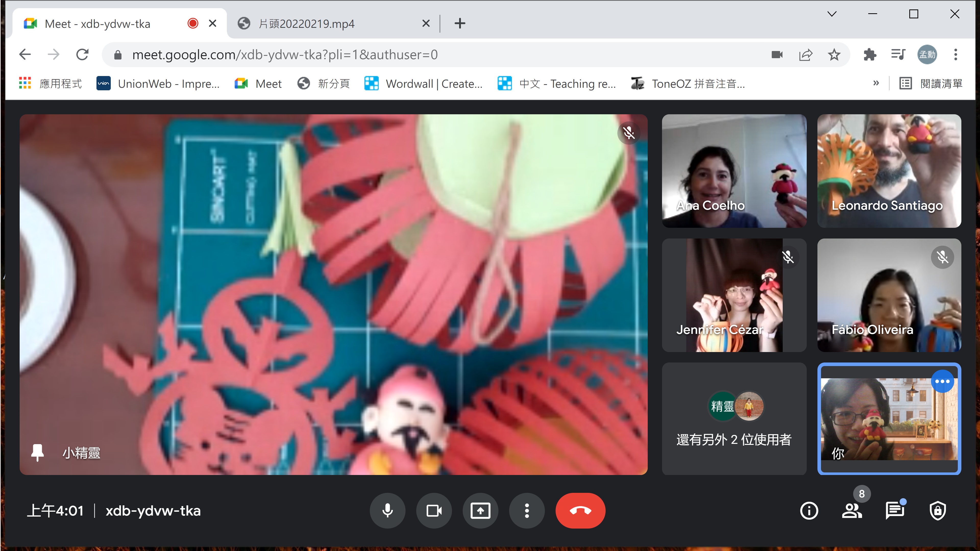Expand the hidden bookmarks chevron
The width and height of the screenshot is (980, 551).
coord(876,83)
